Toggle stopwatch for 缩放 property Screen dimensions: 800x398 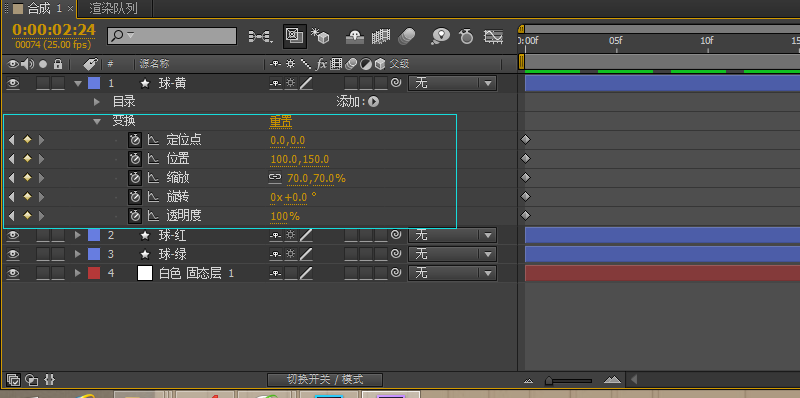(x=135, y=178)
